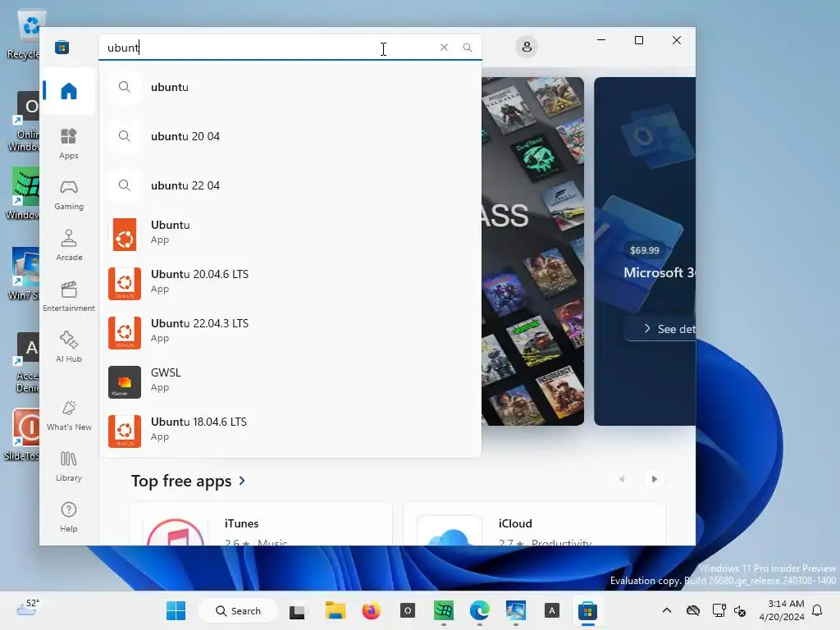Go to the Apps section
840x630 pixels.
(x=69, y=144)
